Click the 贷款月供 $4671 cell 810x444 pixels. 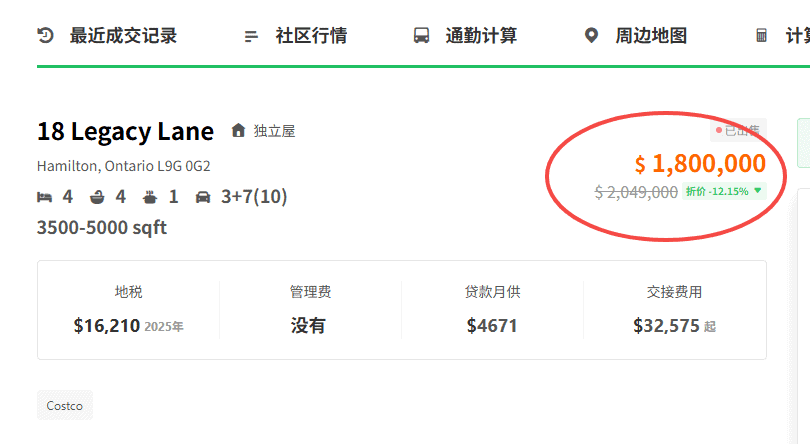point(492,309)
